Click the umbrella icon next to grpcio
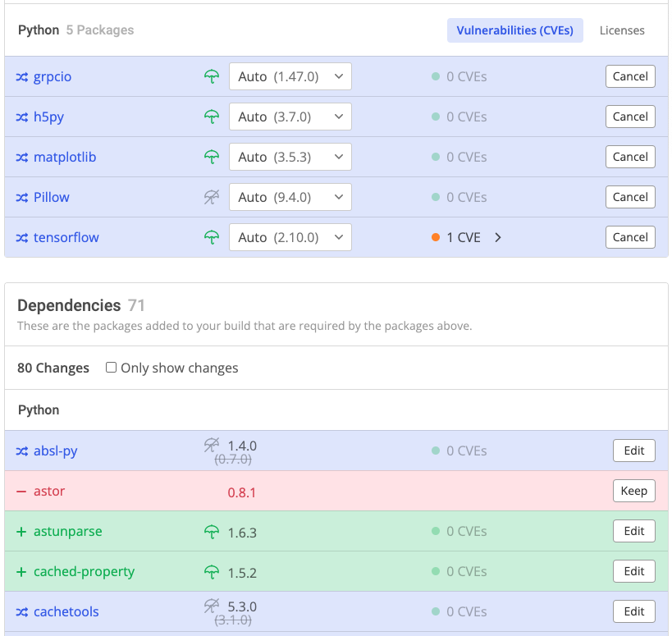672x636 pixels. (212, 76)
